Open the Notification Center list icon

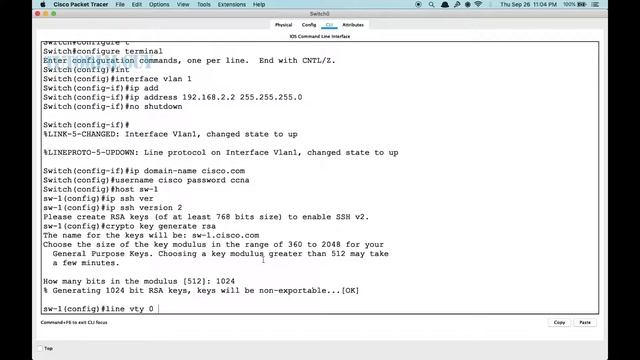tap(596, 4)
